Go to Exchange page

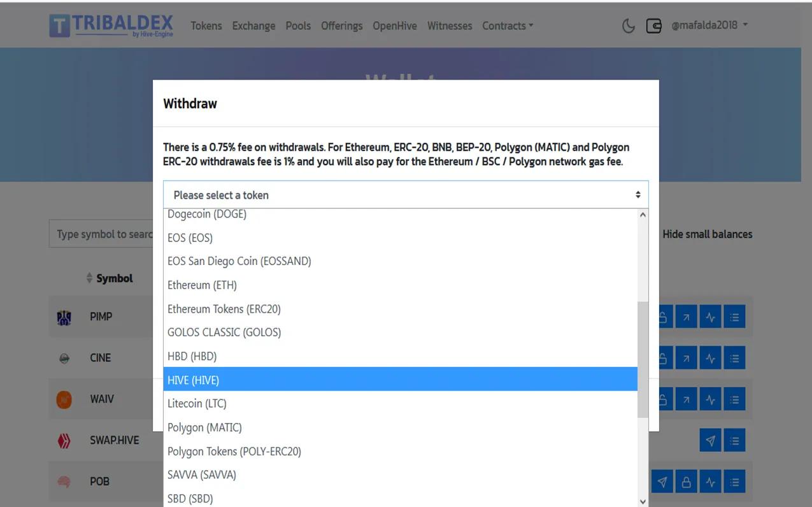[253, 25]
